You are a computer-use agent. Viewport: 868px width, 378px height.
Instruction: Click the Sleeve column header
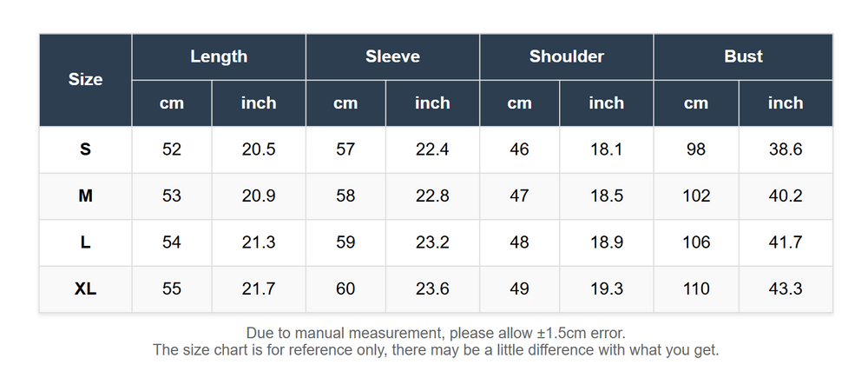[x=392, y=56]
